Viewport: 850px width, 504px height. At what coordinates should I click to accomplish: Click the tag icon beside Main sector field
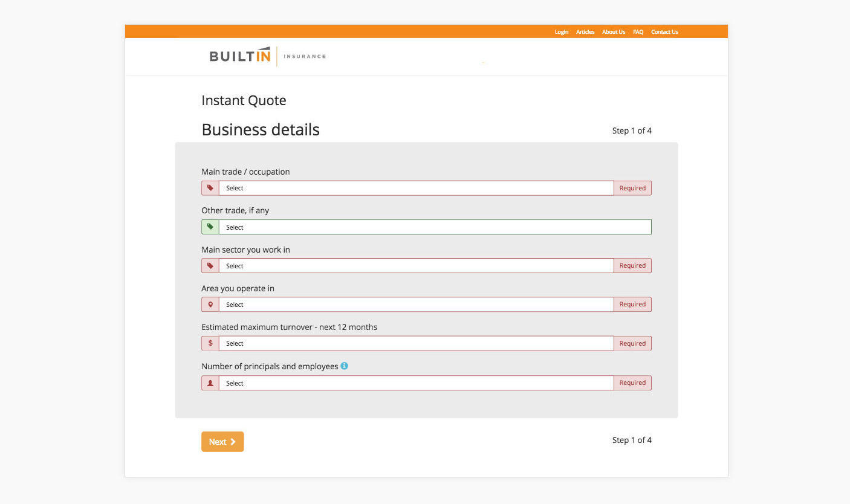210,266
